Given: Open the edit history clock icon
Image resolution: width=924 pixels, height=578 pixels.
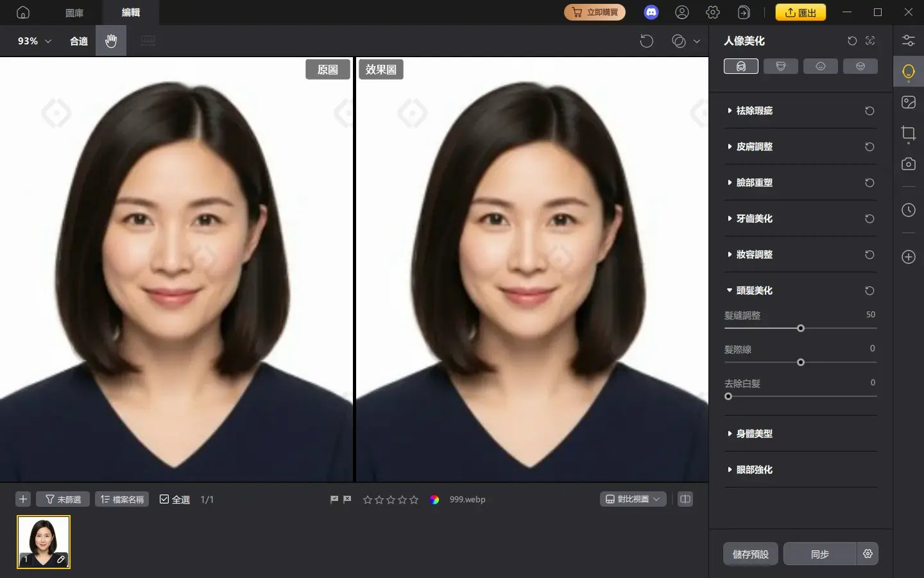Looking at the screenshot, I should tap(909, 210).
